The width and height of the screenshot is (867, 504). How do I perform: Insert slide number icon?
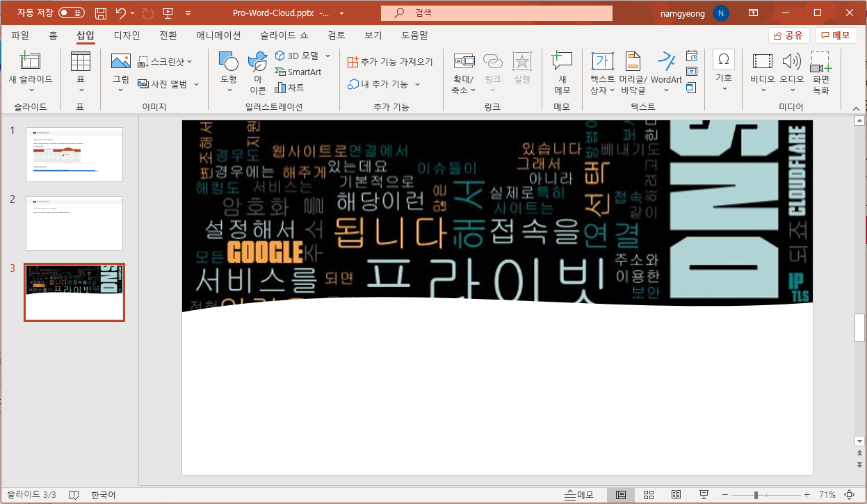click(691, 72)
